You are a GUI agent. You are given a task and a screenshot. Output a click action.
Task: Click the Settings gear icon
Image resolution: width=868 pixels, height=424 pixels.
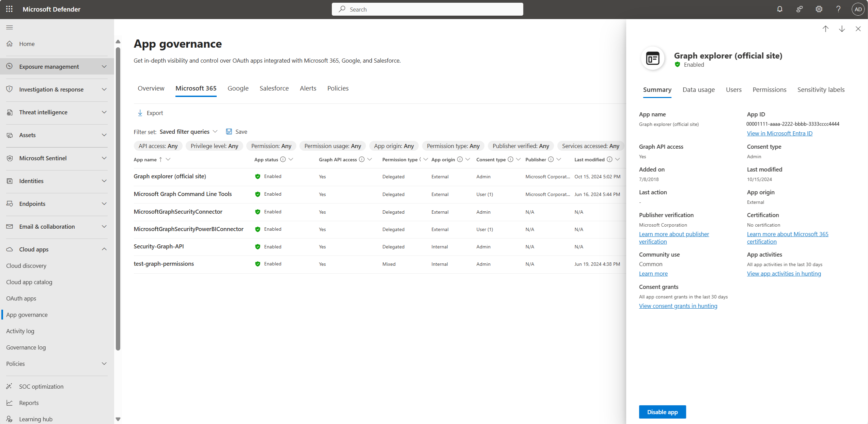[819, 10]
